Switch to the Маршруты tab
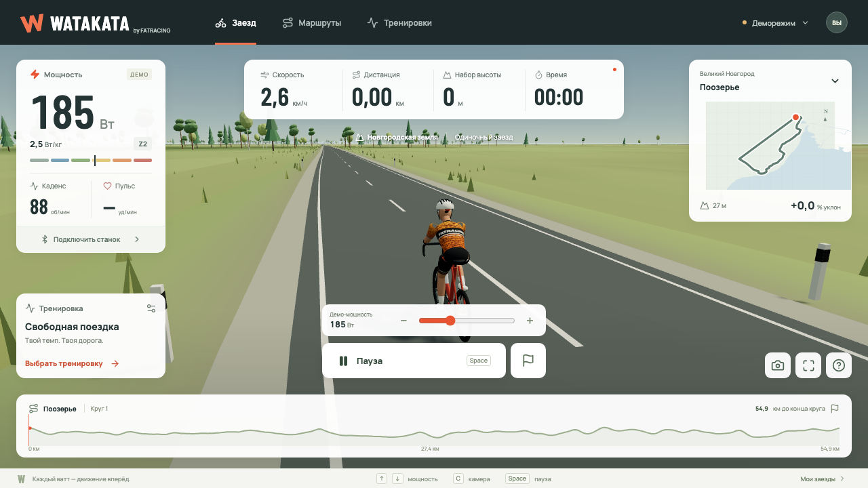Image resolution: width=868 pixels, height=488 pixels. pyautogui.click(x=312, y=22)
